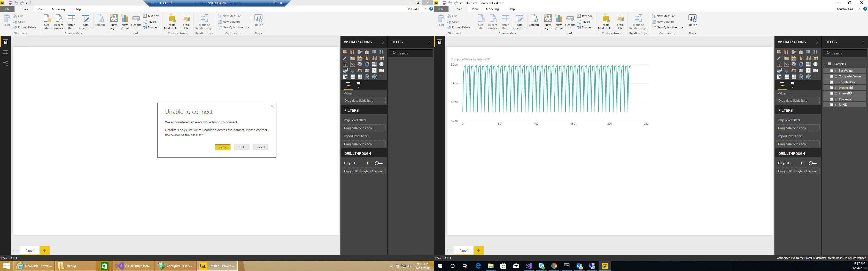
Task: Open the View tab in left window
Action: 41,9
